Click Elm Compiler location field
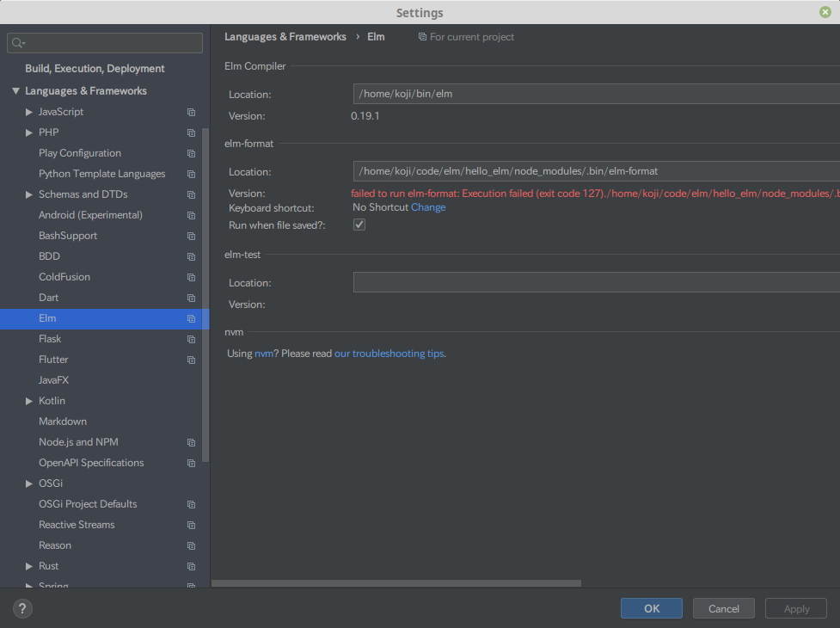Viewport: 840px width, 628px height. click(x=596, y=94)
